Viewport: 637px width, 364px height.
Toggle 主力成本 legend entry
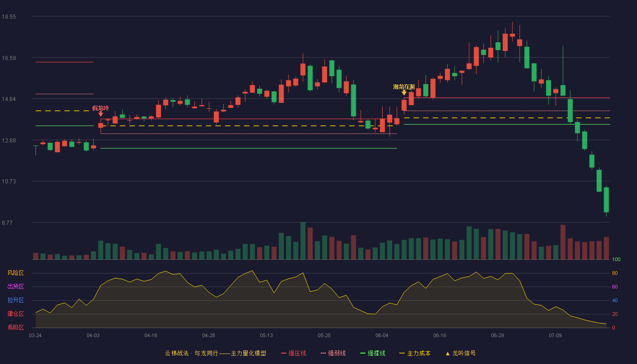coord(415,353)
